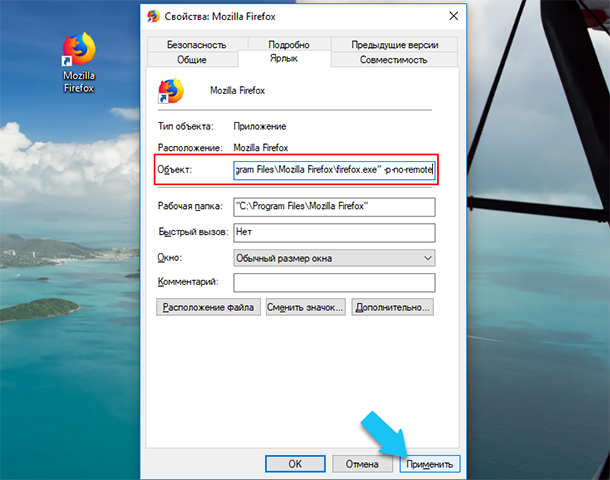Open the Mozilla Firefox desktop shortcut icon
610x480 pixels.
click(79, 49)
